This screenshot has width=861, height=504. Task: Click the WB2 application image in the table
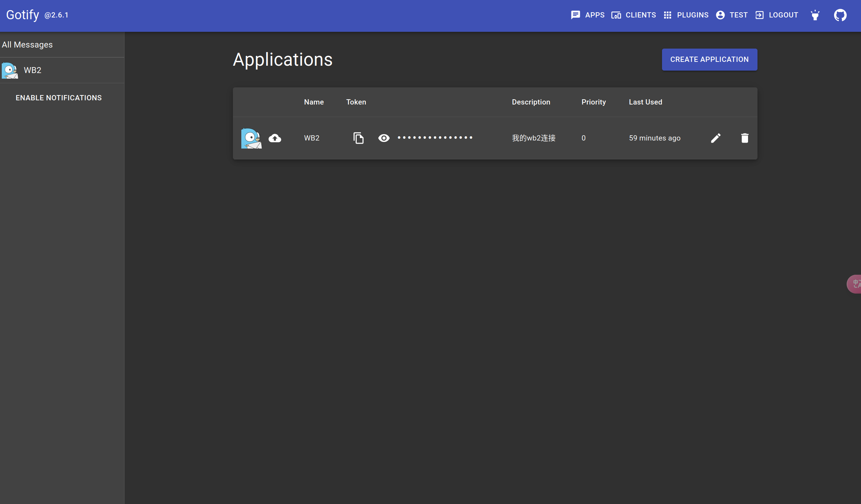point(251,138)
